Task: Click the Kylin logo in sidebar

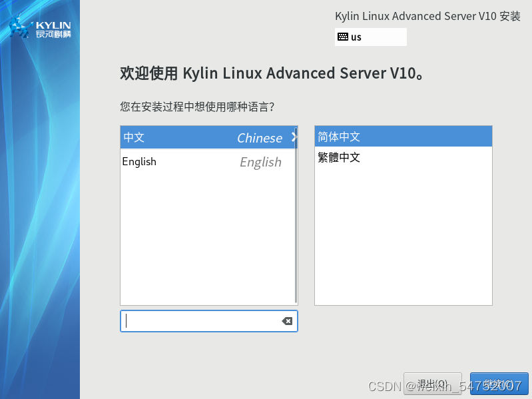Action: click(x=40, y=27)
